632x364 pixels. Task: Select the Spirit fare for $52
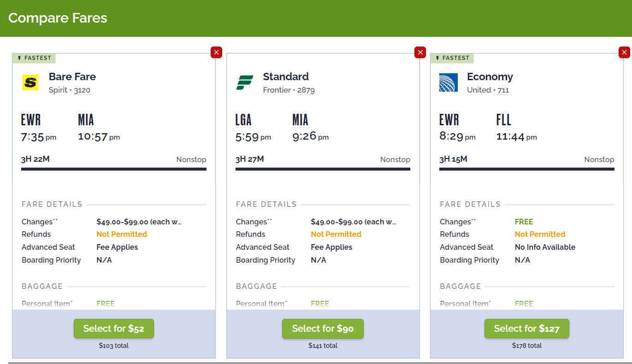[x=113, y=329]
